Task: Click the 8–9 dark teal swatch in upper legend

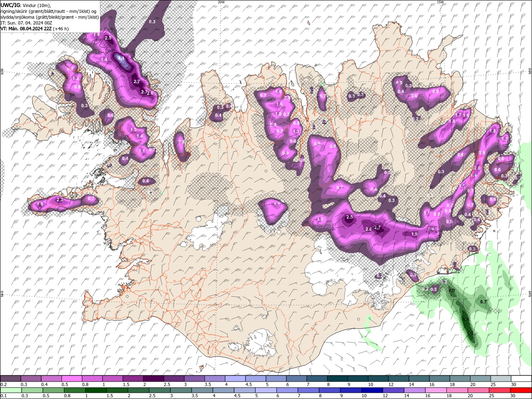Action: click(x=337, y=379)
